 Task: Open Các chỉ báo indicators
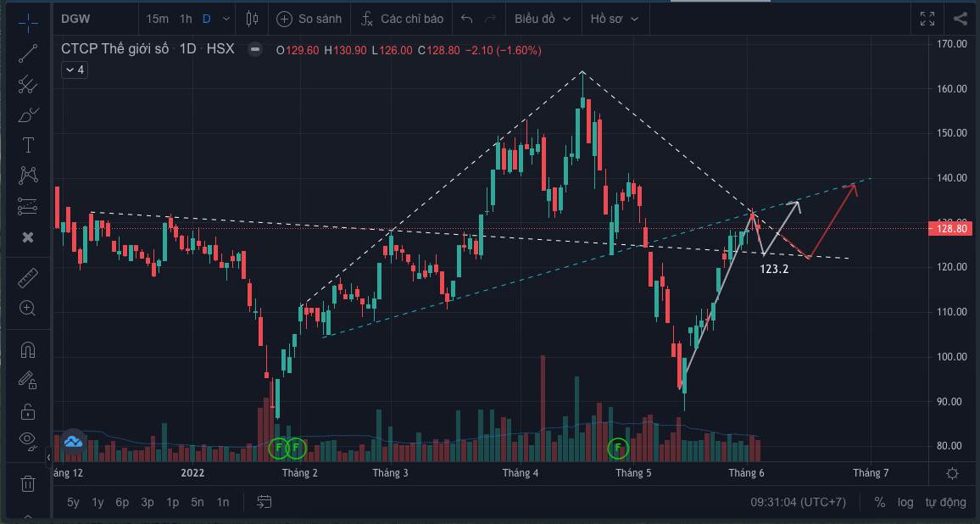point(402,19)
